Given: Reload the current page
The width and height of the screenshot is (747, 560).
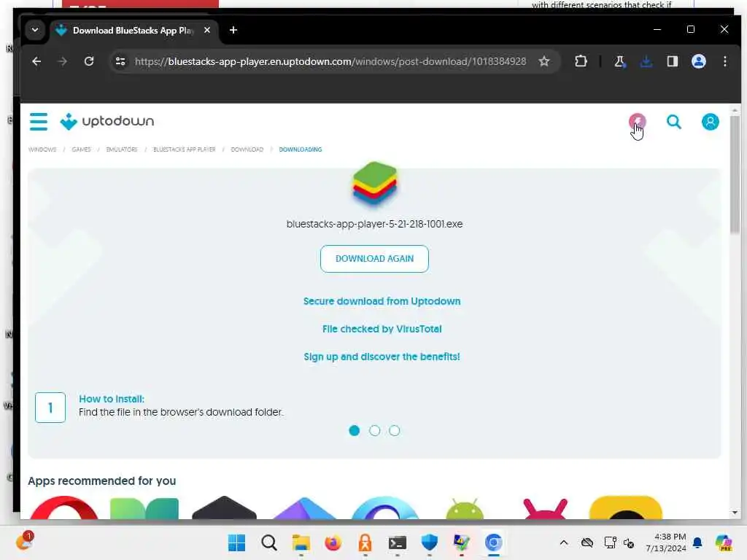Looking at the screenshot, I should 88,61.
